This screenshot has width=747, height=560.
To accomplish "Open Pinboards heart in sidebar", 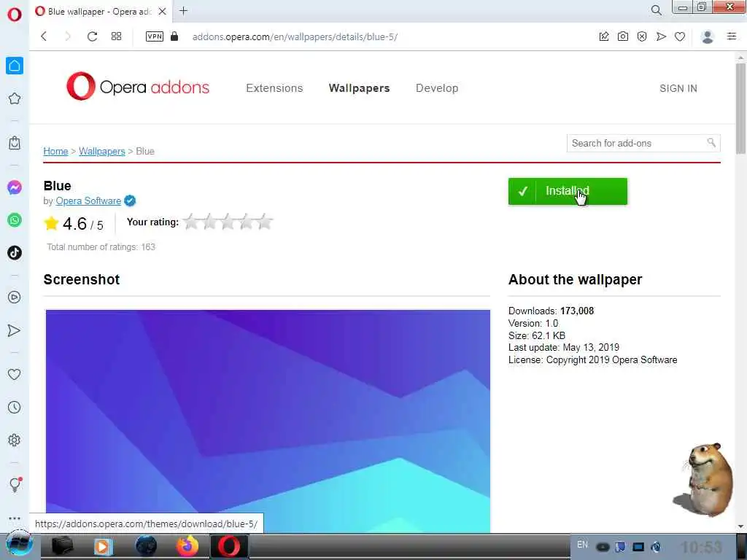I will pyautogui.click(x=15, y=374).
